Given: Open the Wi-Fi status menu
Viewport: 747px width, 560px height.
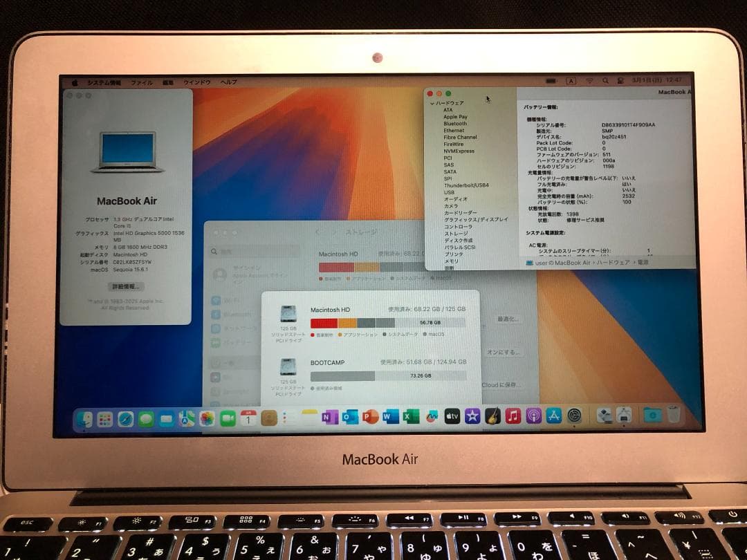Looking at the screenshot, I should (x=589, y=81).
